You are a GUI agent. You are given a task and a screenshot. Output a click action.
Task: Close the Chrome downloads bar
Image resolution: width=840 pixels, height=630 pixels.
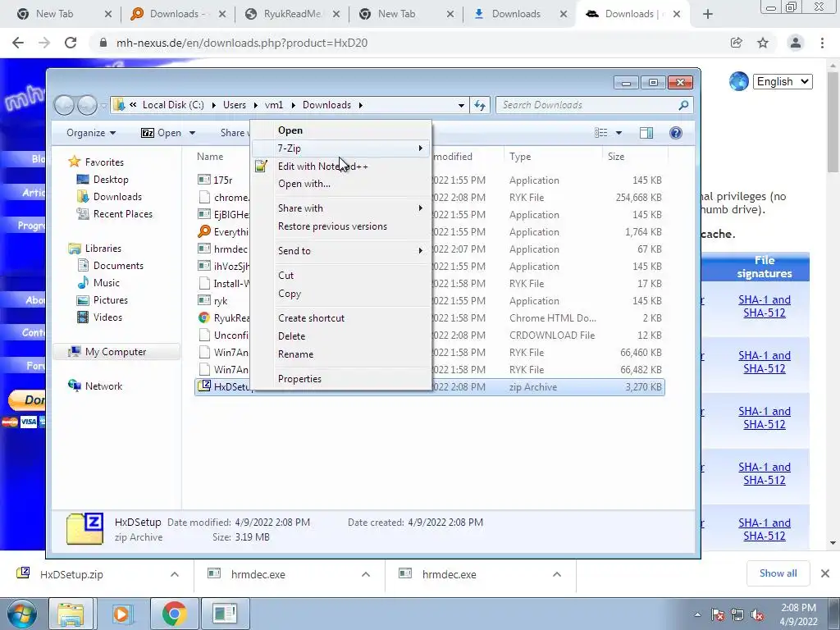[825, 573]
